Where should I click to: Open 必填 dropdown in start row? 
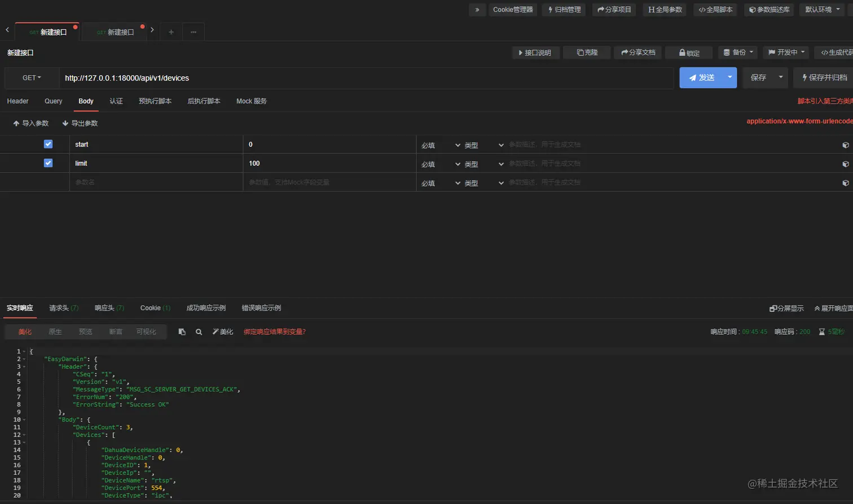pyautogui.click(x=441, y=145)
